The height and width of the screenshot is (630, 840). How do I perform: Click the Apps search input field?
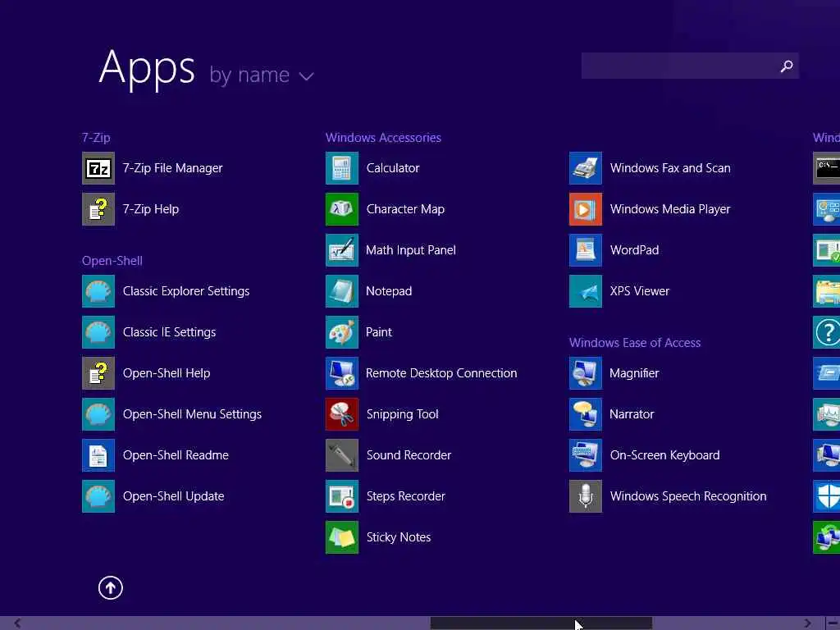pos(678,66)
